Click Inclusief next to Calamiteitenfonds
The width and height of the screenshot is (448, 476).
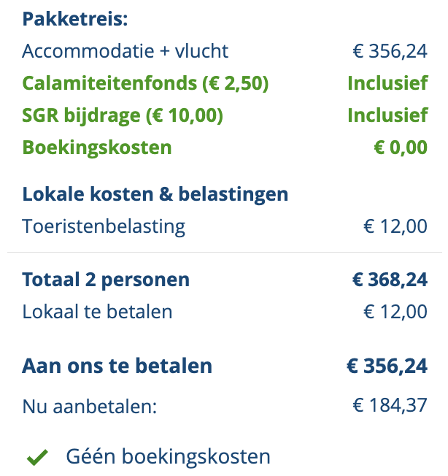tap(387, 83)
